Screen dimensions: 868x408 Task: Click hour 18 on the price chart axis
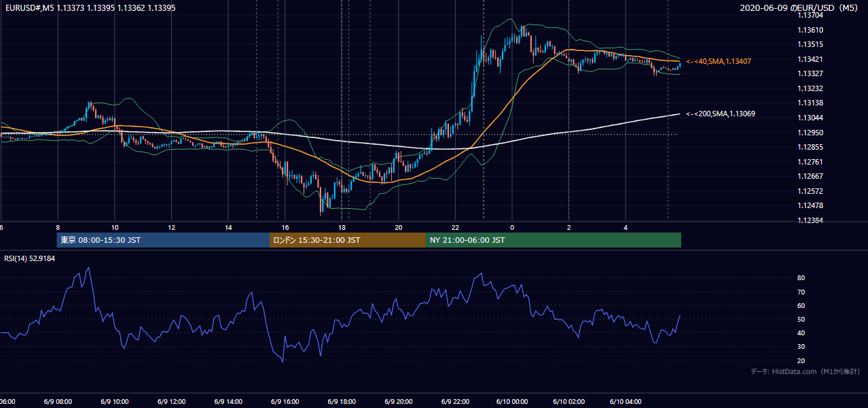[342, 227]
